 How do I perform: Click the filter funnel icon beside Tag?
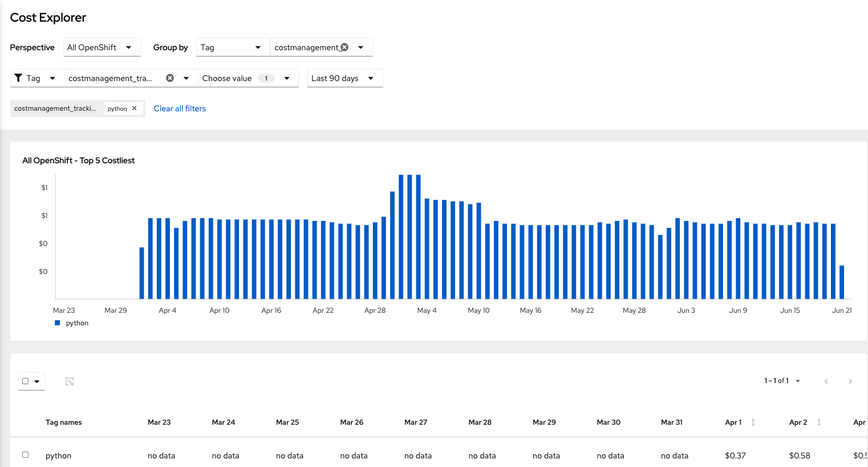(x=18, y=78)
